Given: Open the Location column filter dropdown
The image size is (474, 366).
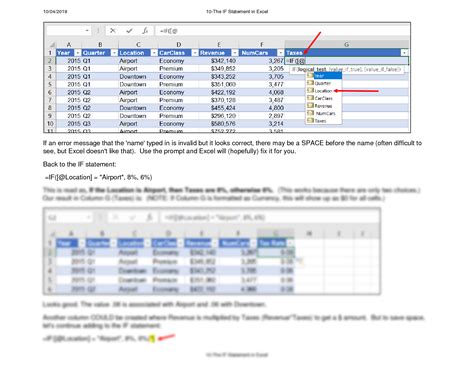Looking at the screenshot, I should 154,53.
